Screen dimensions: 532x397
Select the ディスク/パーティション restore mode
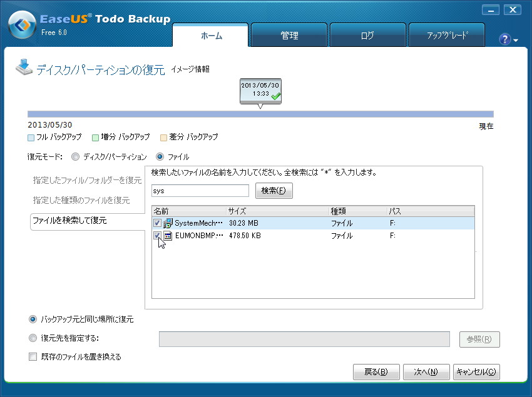pos(75,157)
